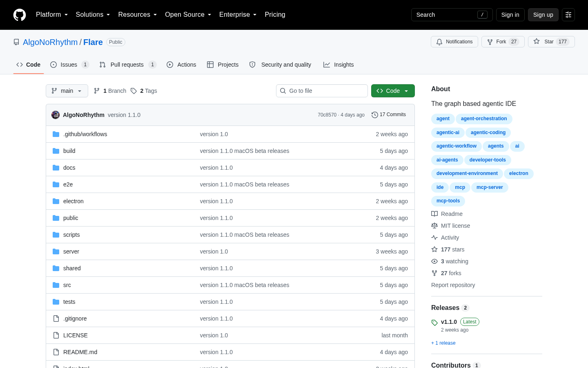Click the Notifications button
Viewport: 588px width, 368px height.
point(454,42)
